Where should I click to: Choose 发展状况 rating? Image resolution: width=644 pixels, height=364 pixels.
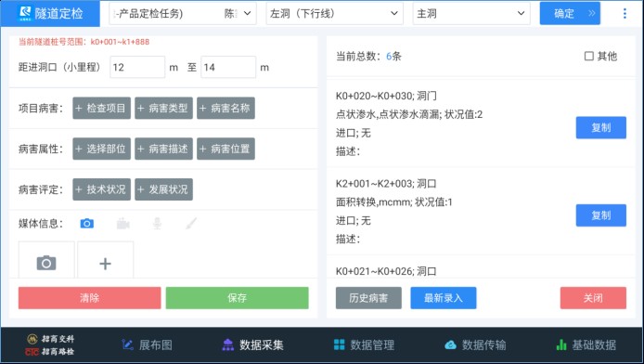point(163,189)
